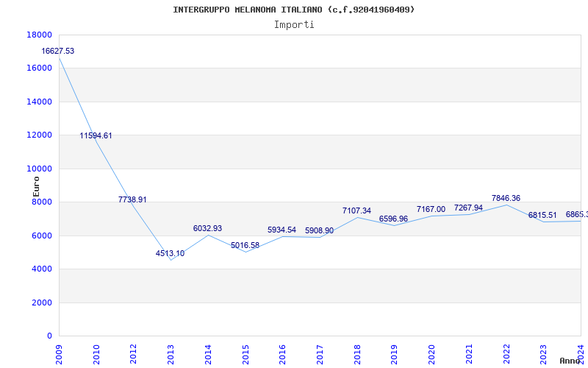
Task: Click the 2000 y-axis tick label
Action: pos(42,302)
